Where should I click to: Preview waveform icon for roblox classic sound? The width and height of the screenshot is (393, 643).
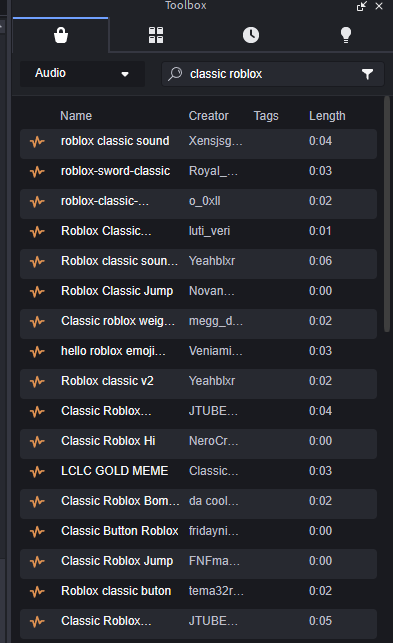pos(37,142)
